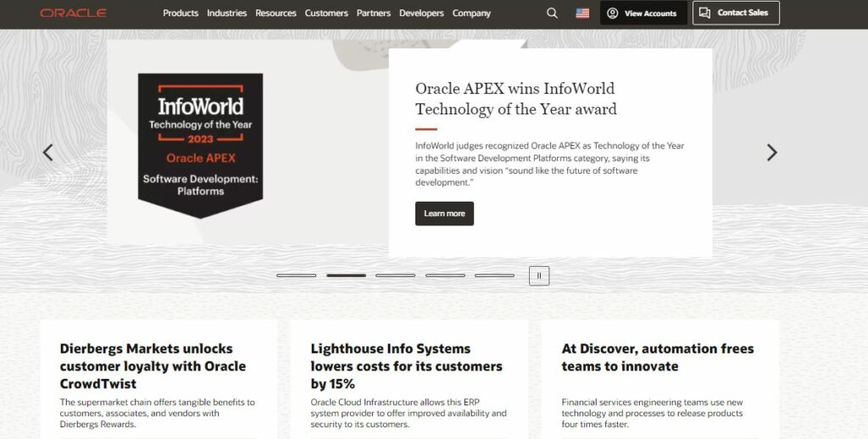Image resolution: width=868 pixels, height=439 pixels.
Task: Click text 'The supermarket chain offers tangible benefits'
Action: click(x=157, y=413)
